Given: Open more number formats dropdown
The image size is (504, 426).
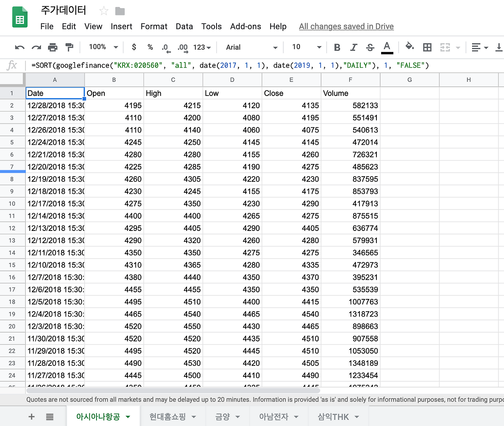Looking at the screenshot, I should (202, 47).
